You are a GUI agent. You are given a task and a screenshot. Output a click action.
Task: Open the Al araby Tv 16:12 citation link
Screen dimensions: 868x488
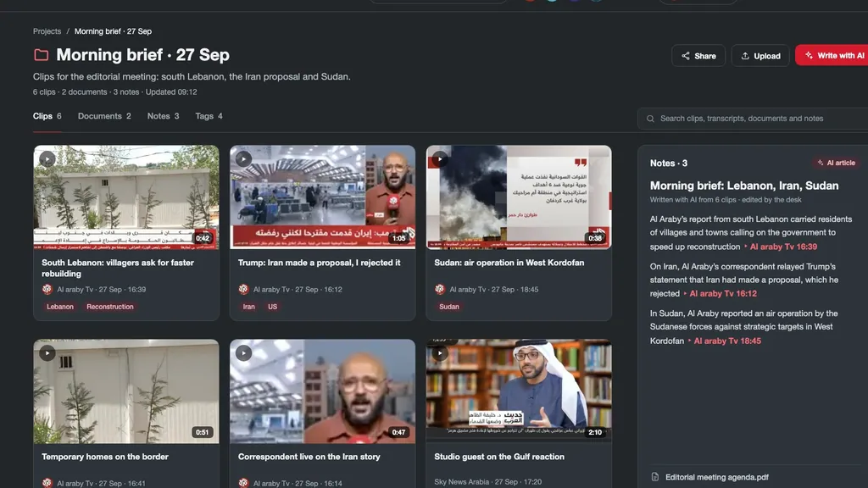[721, 294]
